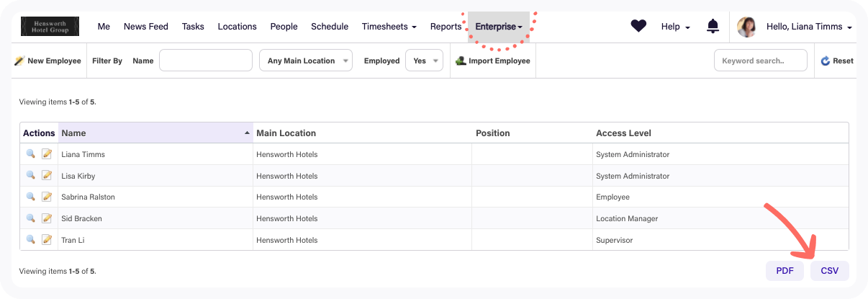The image size is (868, 299).
Task: Open notifications bell icon
Action: tap(713, 27)
